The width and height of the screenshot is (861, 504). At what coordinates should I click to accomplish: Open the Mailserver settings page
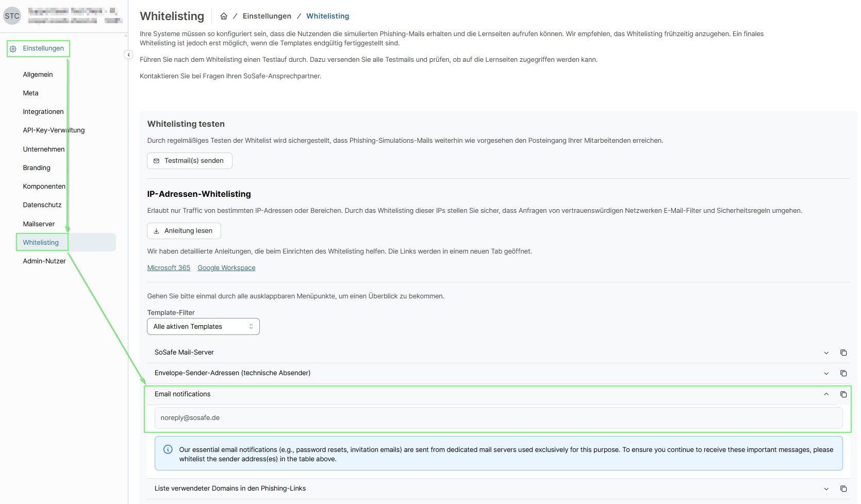tap(39, 224)
